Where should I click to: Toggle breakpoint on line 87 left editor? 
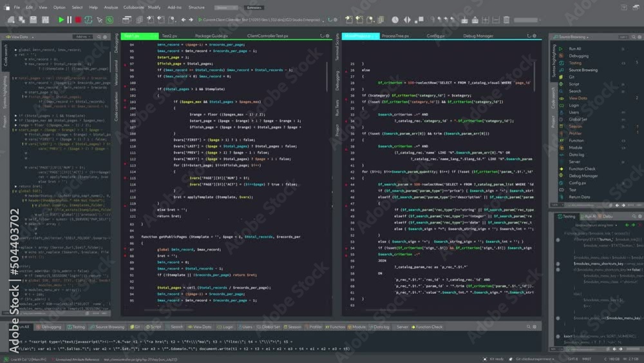click(x=126, y=250)
